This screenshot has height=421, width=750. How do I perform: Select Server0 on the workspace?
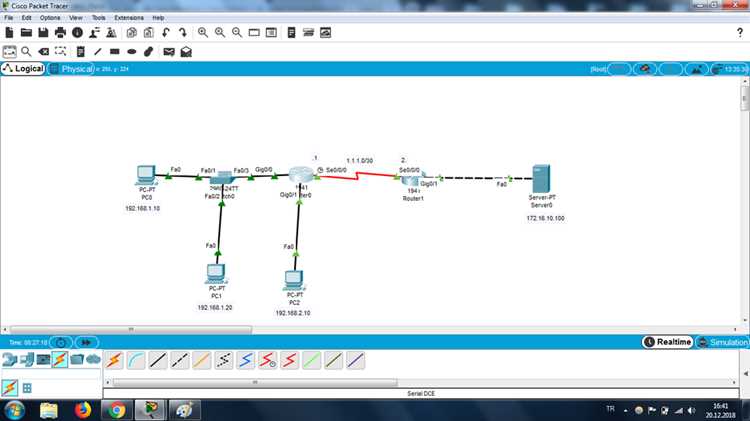point(541,178)
